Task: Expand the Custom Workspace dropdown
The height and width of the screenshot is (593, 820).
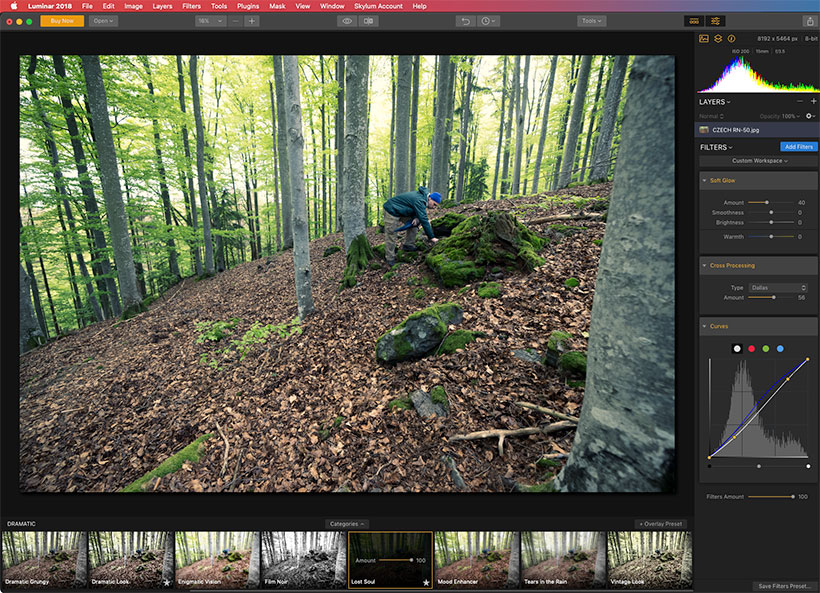Action: coord(759,161)
